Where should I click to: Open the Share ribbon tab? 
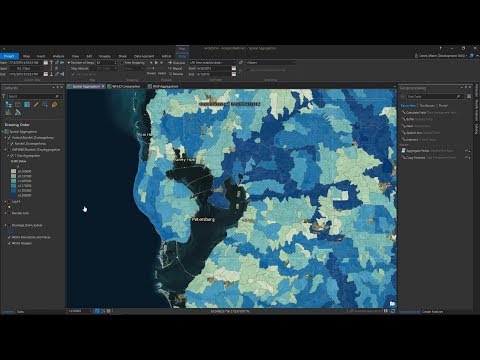click(x=122, y=56)
